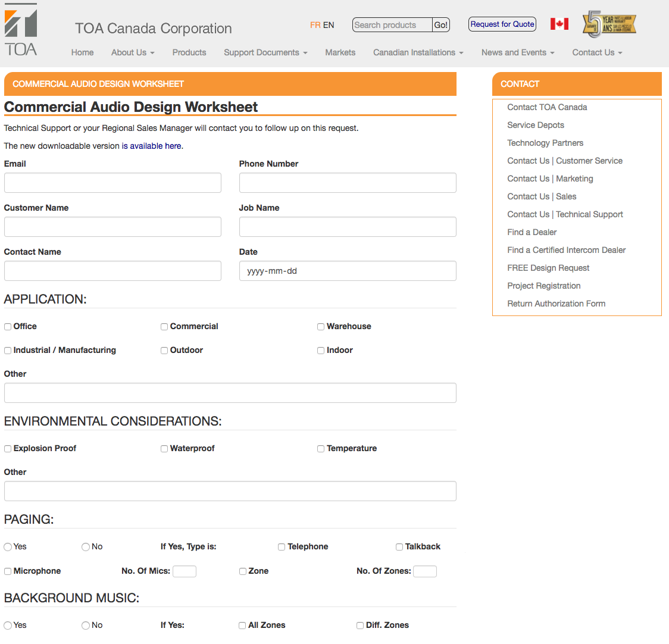Image resolution: width=669 pixels, height=644 pixels.
Task: Open the Markets nav item
Action: coord(340,52)
